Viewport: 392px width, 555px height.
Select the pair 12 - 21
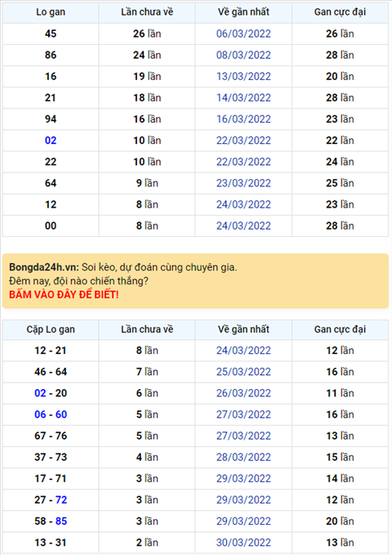tap(51, 351)
